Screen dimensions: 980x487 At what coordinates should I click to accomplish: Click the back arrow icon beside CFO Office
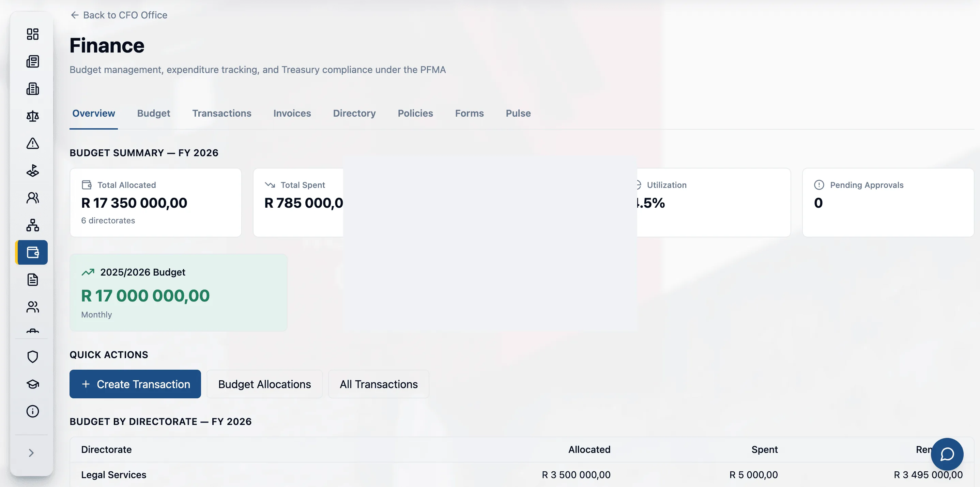click(x=75, y=15)
